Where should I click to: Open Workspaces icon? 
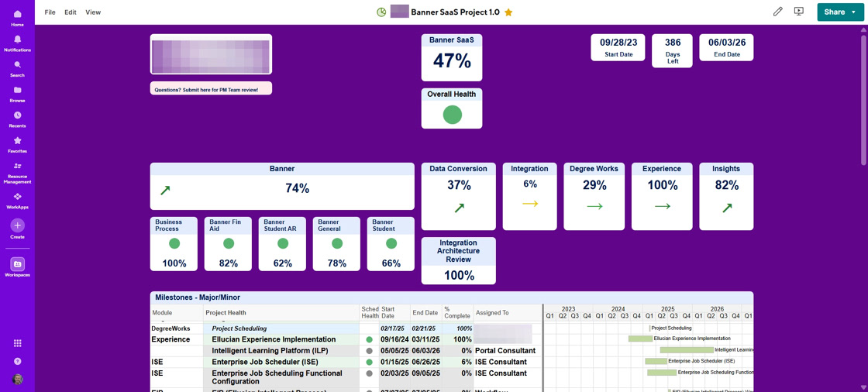17,265
